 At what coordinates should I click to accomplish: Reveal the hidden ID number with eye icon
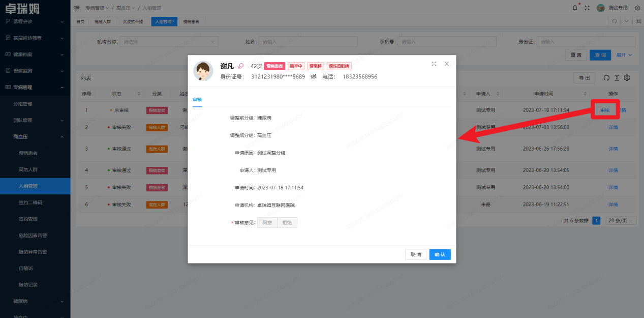[x=314, y=76]
